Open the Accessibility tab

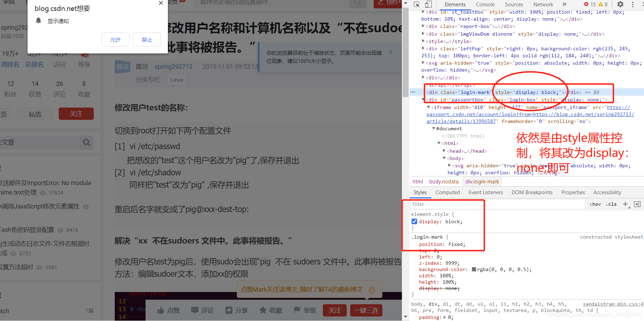607,192
